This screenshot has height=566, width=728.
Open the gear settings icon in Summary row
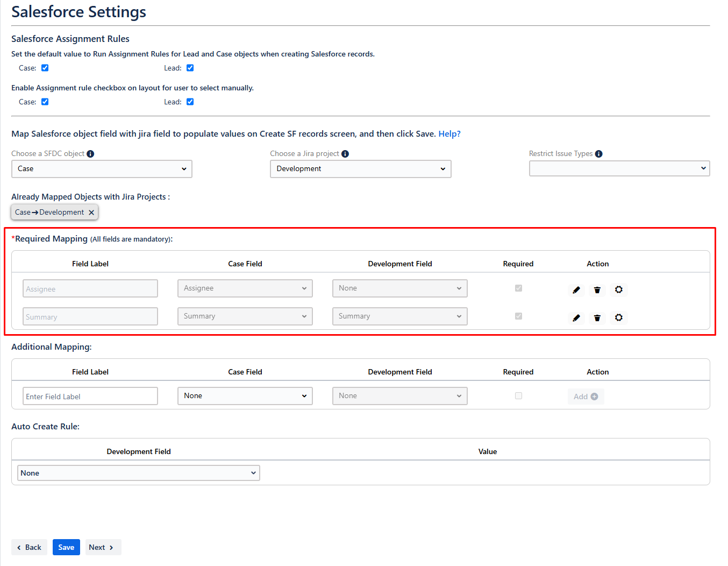click(x=619, y=317)
